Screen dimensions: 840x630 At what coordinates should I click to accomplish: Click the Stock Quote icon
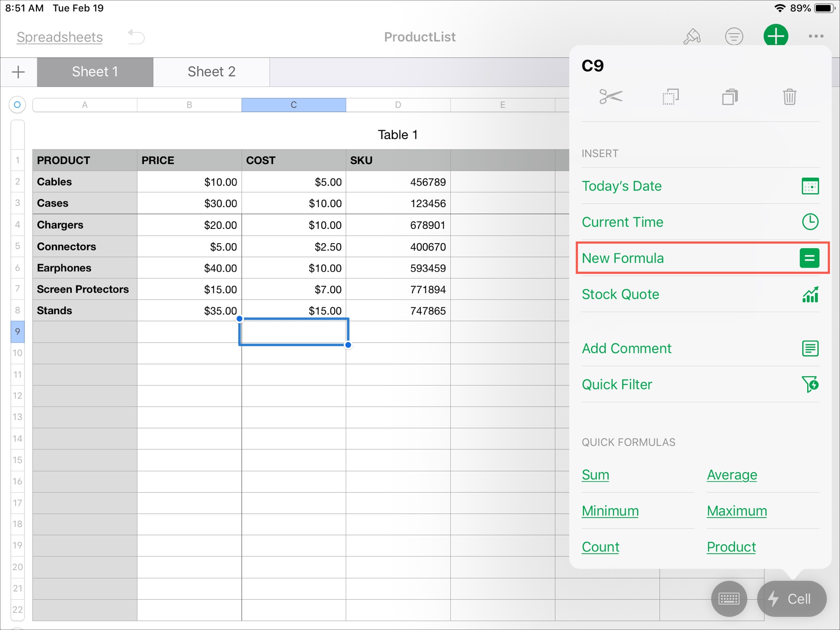[810, 294]
